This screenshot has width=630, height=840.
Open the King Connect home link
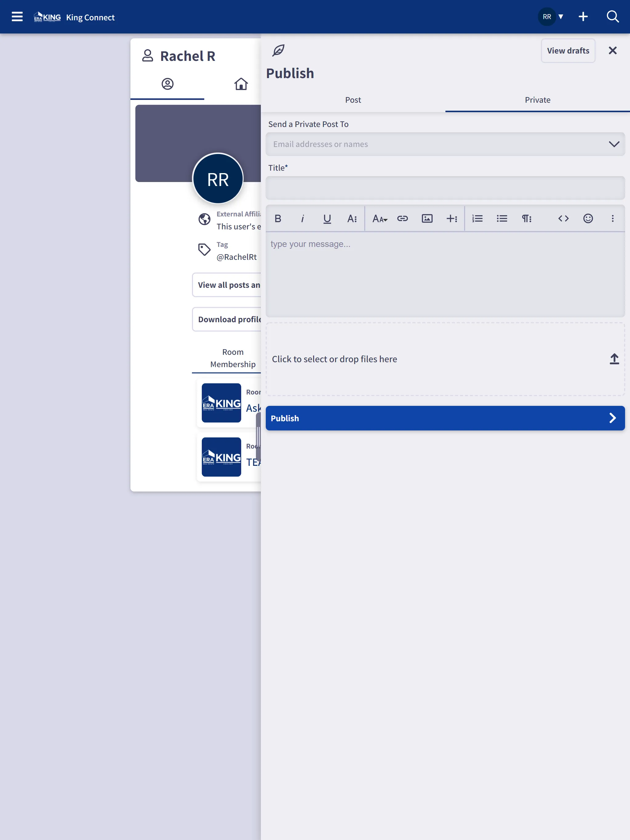tap(90, 18)
